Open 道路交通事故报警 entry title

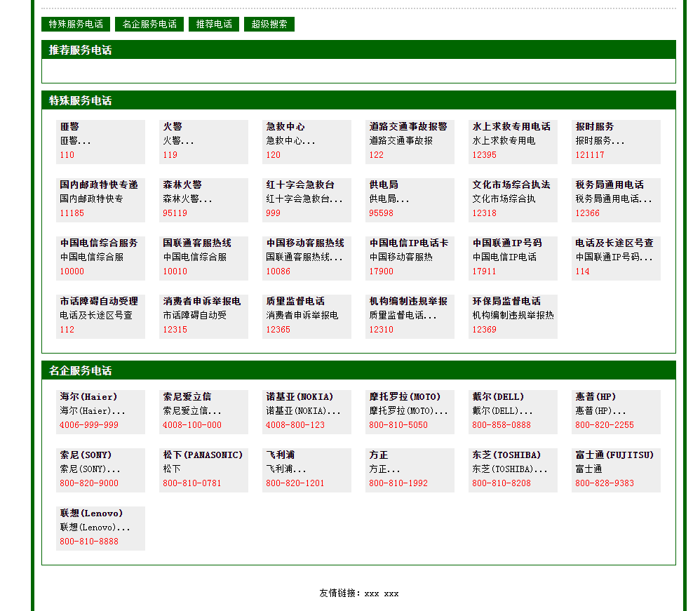pyautogui.click(x=408, y=127)
